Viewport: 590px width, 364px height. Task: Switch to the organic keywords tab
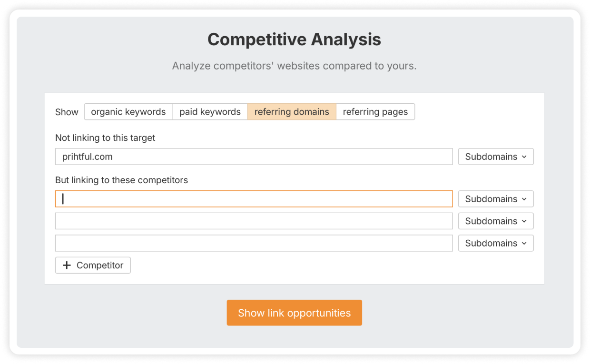click(x=128, y=112)
